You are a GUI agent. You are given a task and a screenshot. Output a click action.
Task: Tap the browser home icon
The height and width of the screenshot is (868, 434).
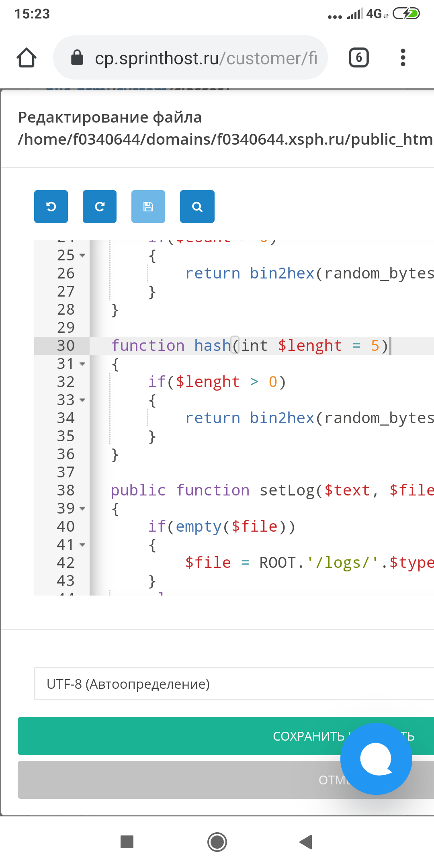27,58
